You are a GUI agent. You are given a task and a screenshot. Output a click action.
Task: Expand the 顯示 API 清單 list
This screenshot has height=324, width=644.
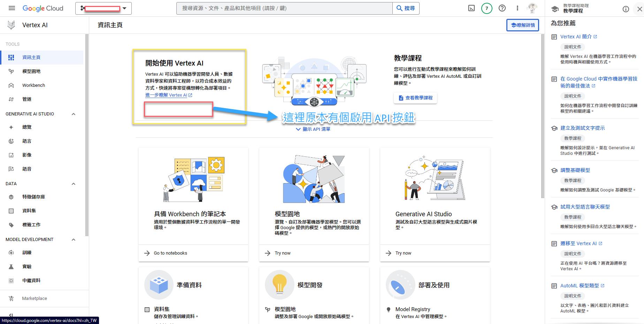(313, 129)
